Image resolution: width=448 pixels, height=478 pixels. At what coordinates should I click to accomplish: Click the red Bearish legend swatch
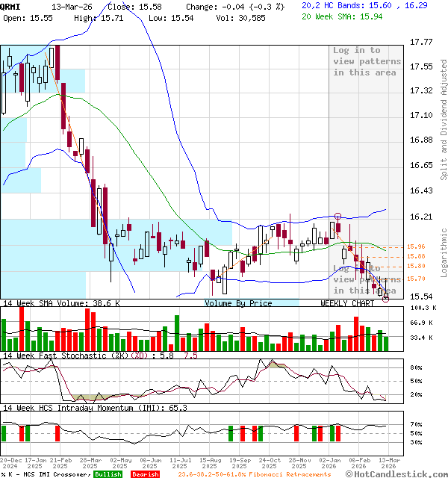coord(145,474)
